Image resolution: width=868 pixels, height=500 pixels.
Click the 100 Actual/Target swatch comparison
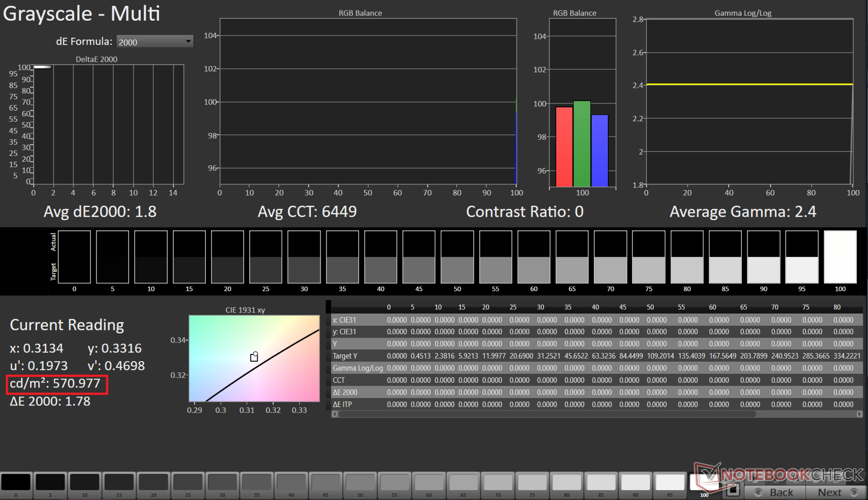(x=840, y=257)
